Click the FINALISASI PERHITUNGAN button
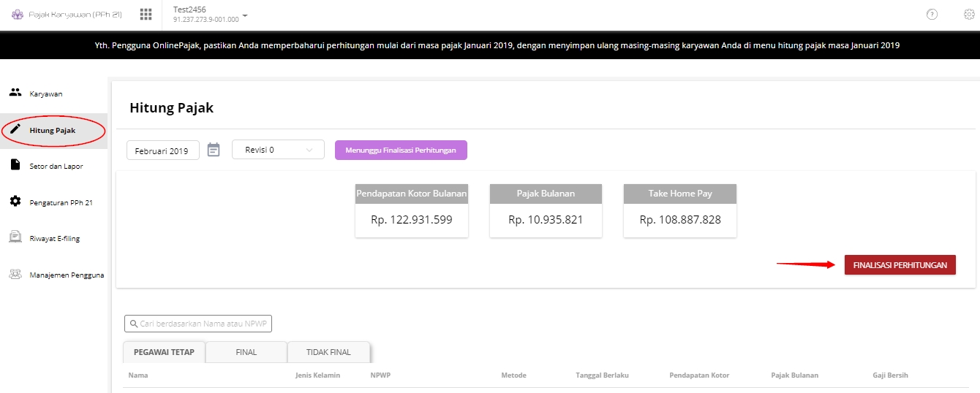 [900, 265]
